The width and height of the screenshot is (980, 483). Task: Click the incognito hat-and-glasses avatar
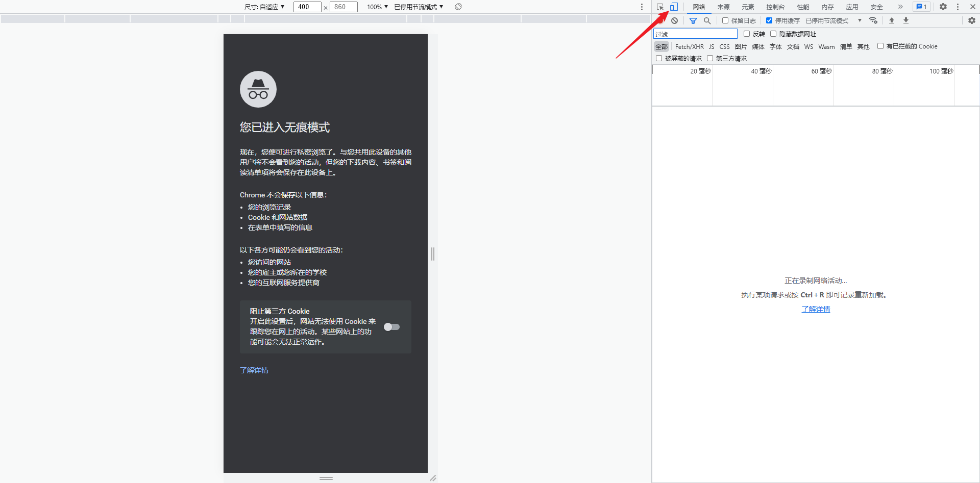[x=258, y=89]
